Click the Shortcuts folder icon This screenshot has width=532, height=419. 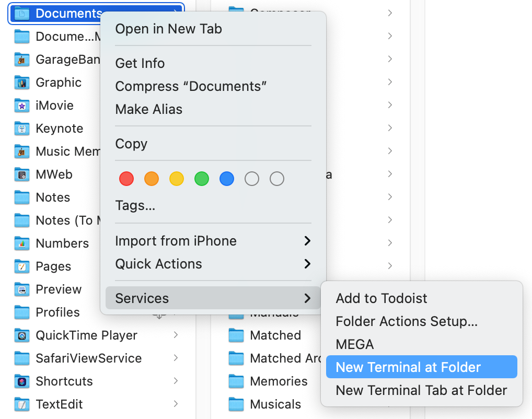(x=21, y=381)
